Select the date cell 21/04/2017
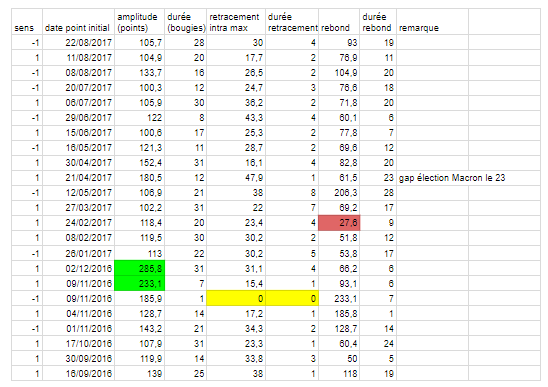This screenshot has width=548, height=387. (x=79, y=178)
